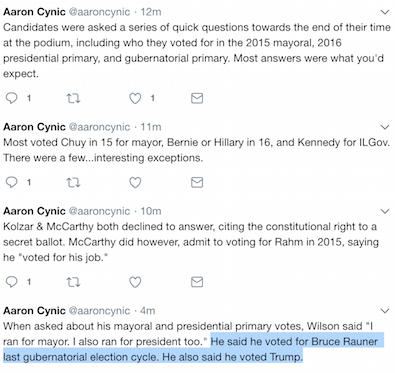
Task: Retweet the 11m tweet about interesting exceptions
Action: pos(73,182)
